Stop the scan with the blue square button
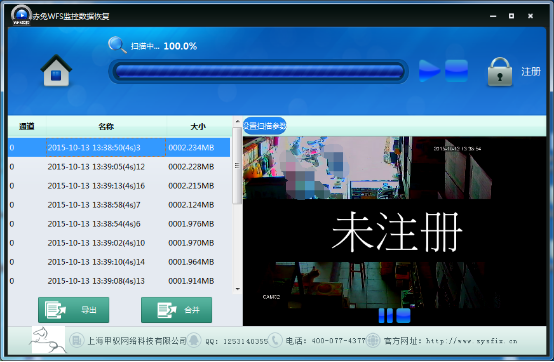Image resolution: width=554 pixels, height=362 pixels. point(456,71)
